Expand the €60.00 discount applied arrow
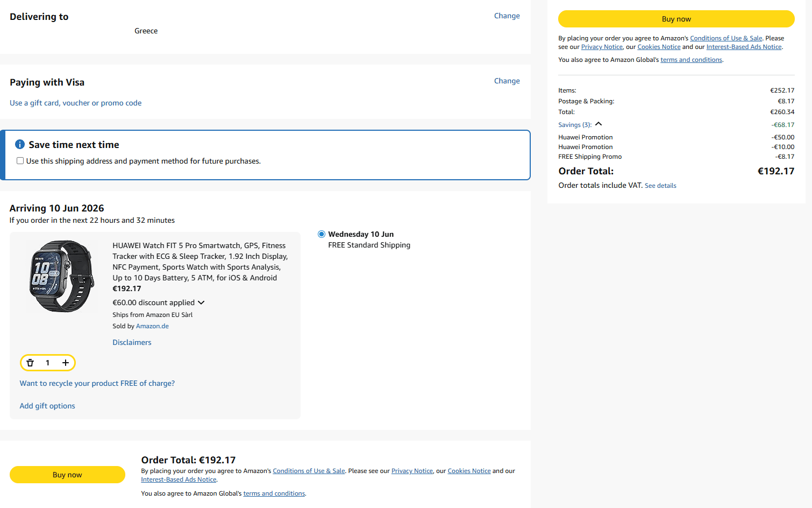The height and width of the screenshot is (508, 812). (x=201, y=302)
